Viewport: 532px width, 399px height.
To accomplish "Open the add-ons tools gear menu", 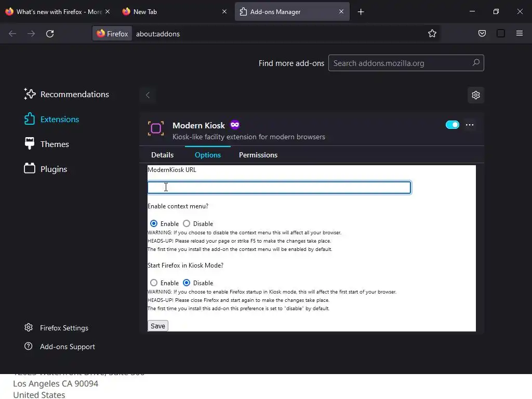I will pyautogui.click(x=476, y=95).
